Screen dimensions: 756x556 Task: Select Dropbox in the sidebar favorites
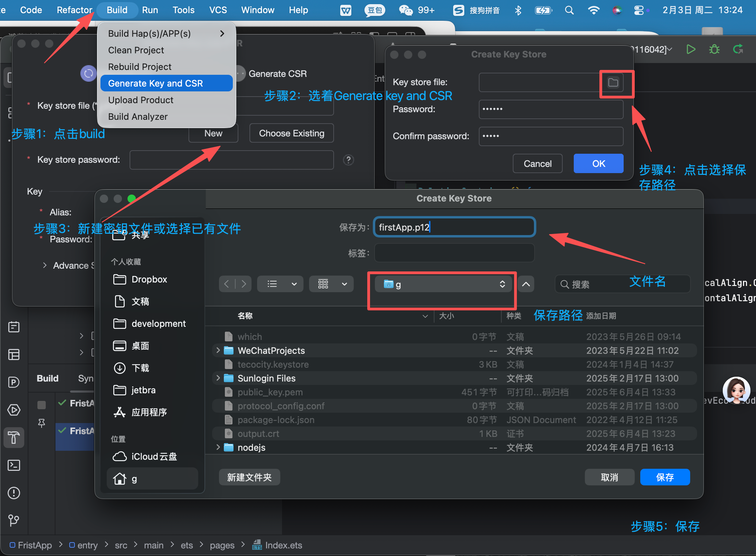tap(149, 279)
